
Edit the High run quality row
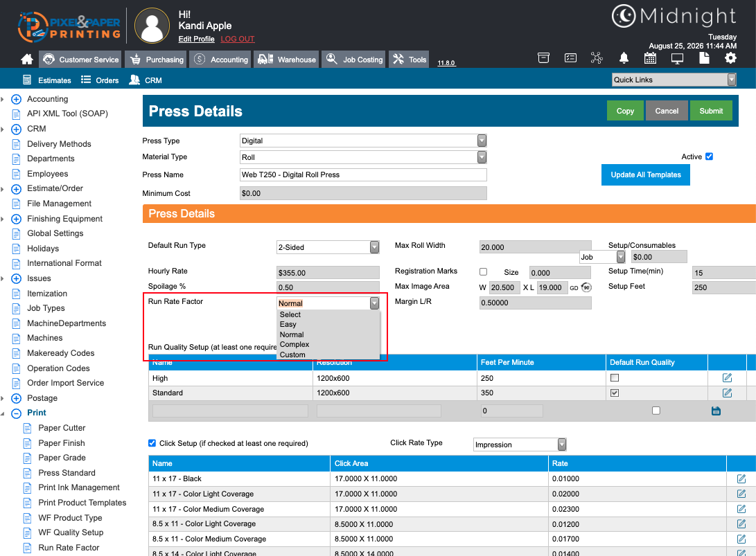[727, 378]
